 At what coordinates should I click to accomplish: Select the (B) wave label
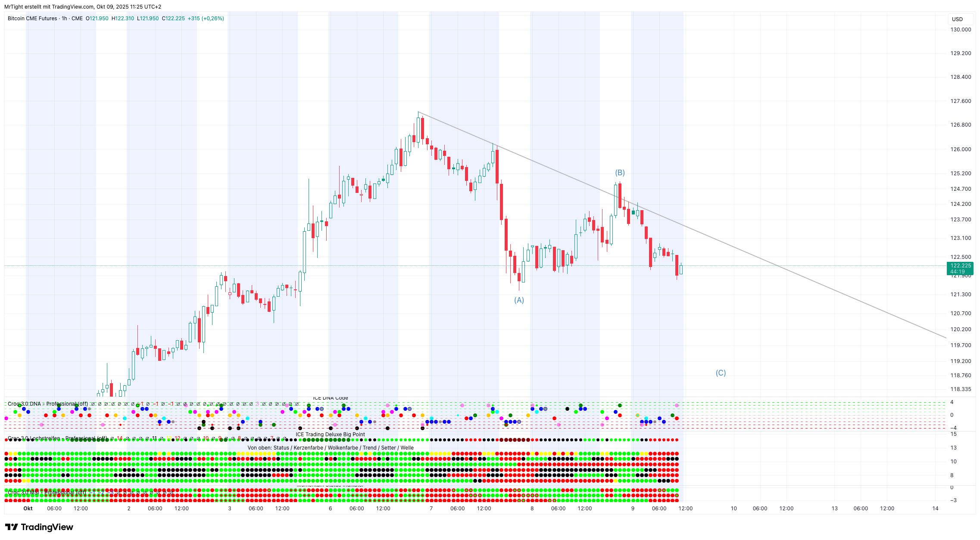click(x=620, y=173)
